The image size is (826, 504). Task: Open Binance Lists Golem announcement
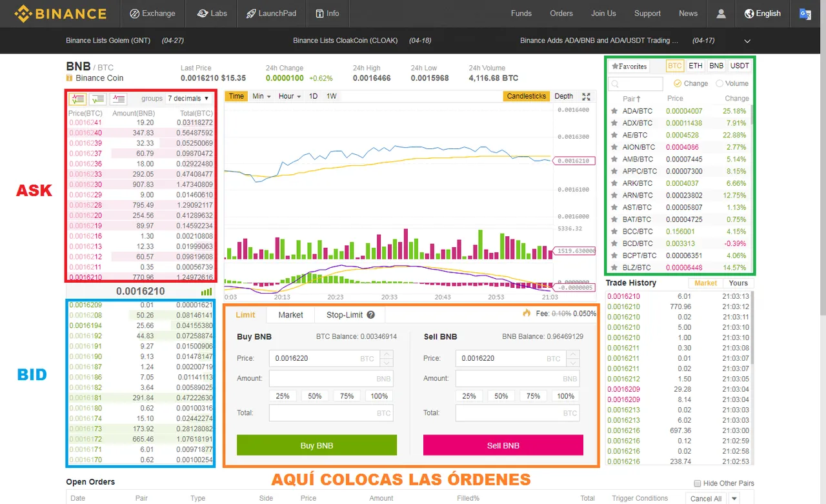pos(108,41)
